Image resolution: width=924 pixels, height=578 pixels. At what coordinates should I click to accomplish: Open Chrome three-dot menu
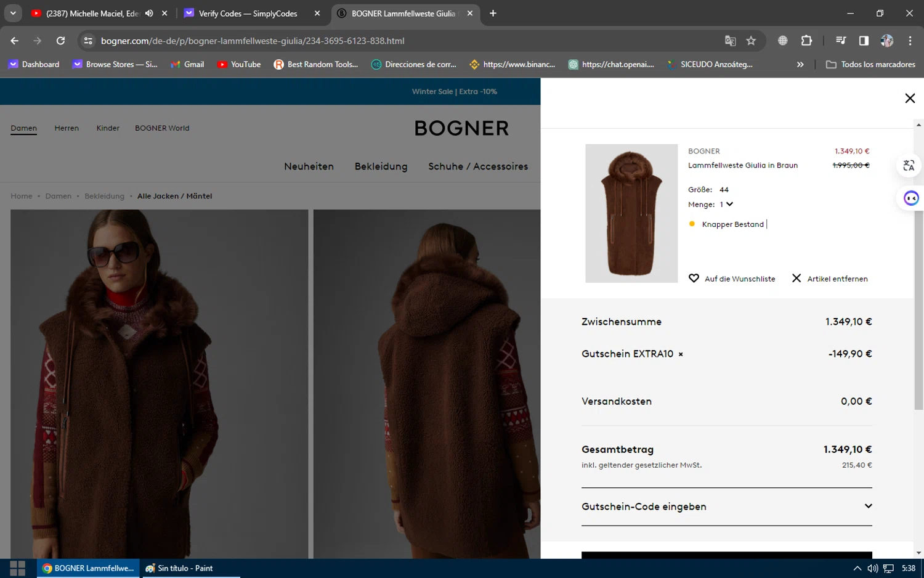pos(910,41)
